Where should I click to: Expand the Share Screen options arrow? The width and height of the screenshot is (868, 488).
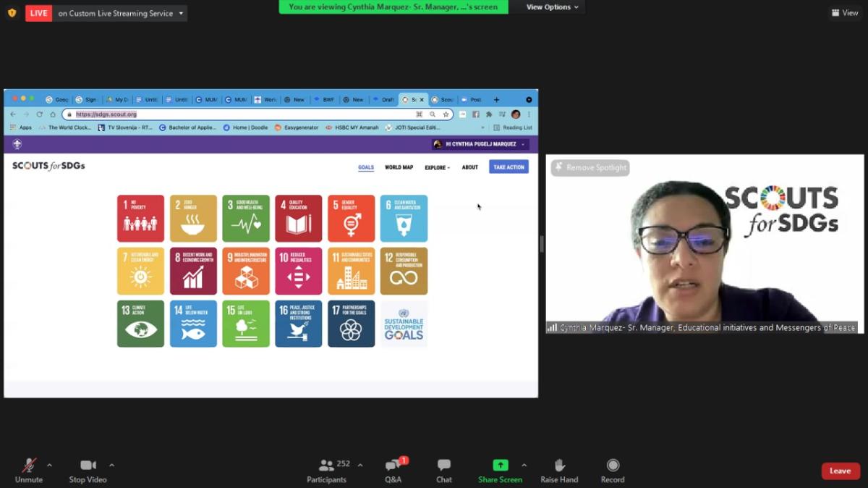(524, 466)
